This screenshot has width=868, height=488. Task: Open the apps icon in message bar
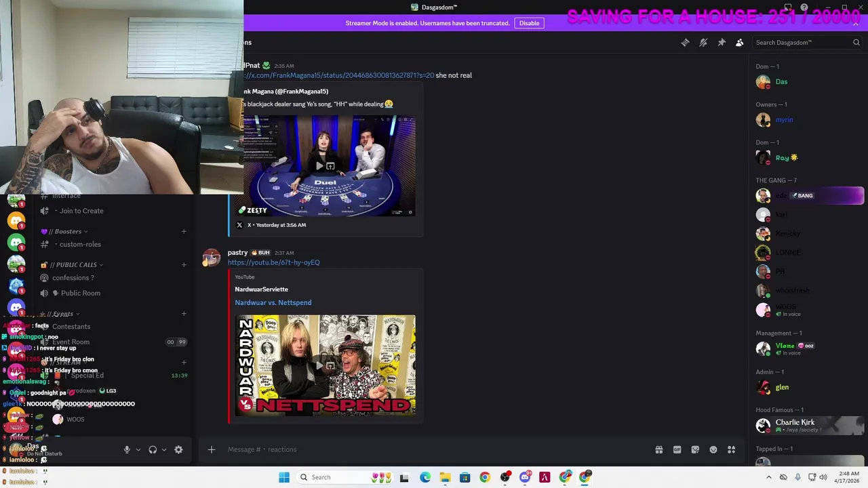pos(732,449)
